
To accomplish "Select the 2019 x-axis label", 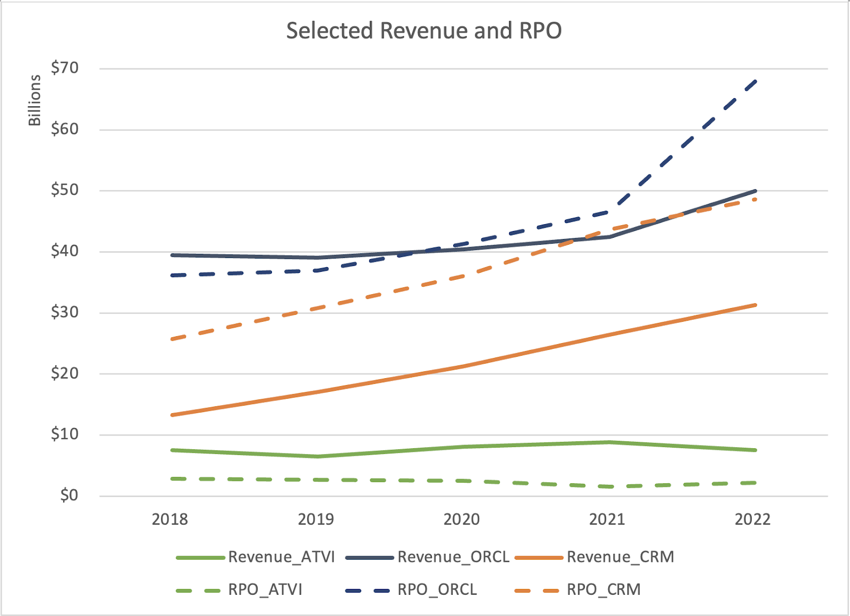I will click(316, 519).
